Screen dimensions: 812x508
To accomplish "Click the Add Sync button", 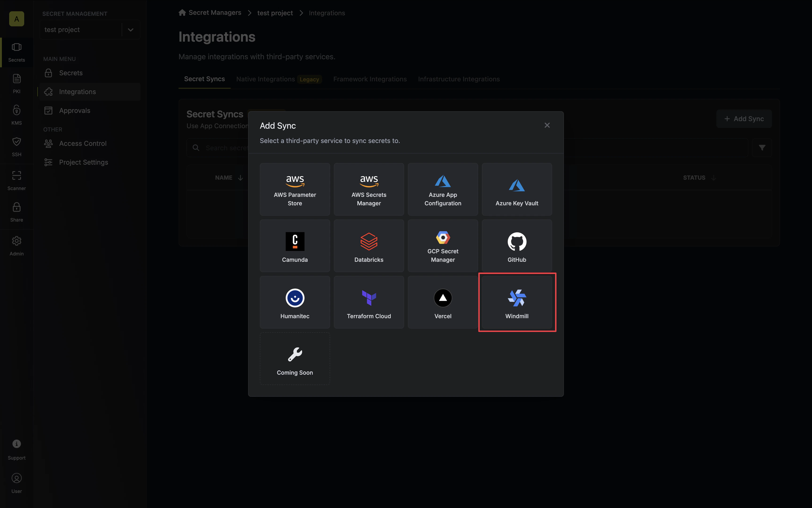I will 744,119.
